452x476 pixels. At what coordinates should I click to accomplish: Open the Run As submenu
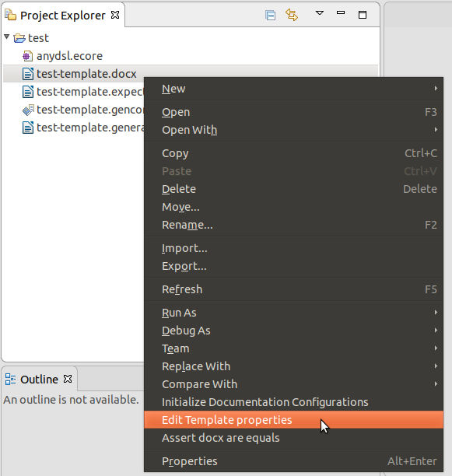pos(293,313)
